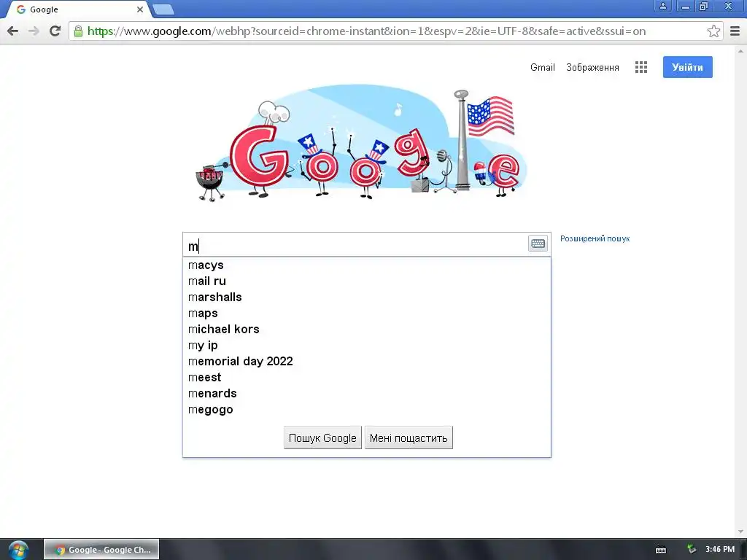Open the Chrome hamburger menu
This screenshot has width=747, height=560.
pyautogui.click(x=735, y=31)
